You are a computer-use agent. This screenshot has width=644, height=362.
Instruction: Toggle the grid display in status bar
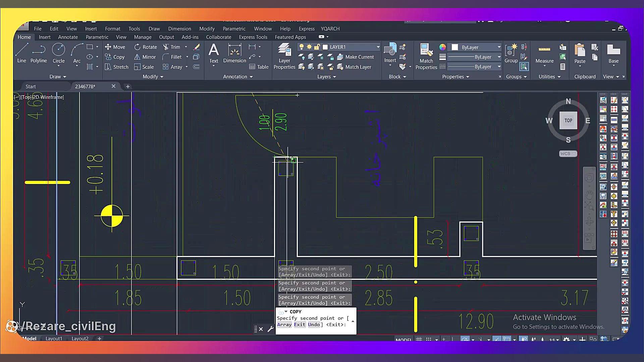click(419, 339)
